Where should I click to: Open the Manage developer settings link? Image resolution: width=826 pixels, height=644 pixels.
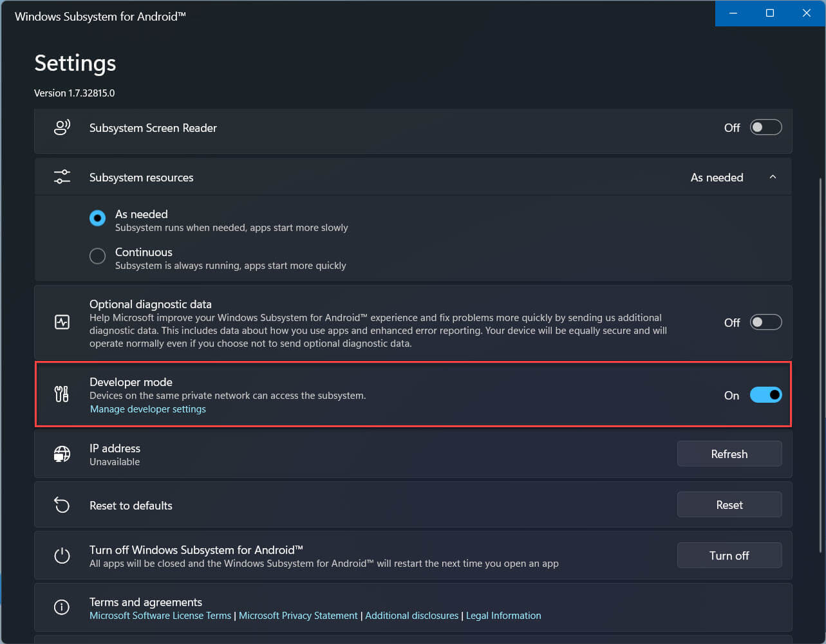point(148,409)
